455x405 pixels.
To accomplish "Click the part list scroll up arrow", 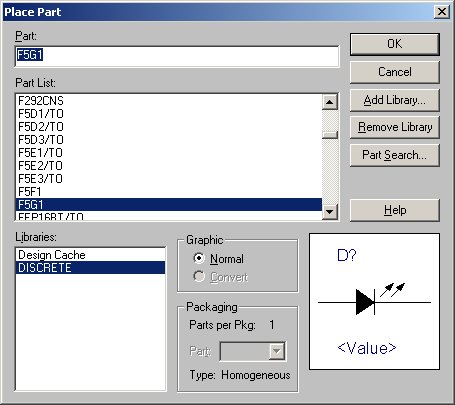I will pyautogui.click(x=330, y=102).
